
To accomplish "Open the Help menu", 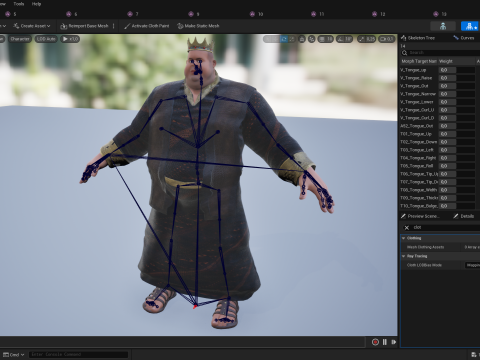I will (x=36, y=4).
